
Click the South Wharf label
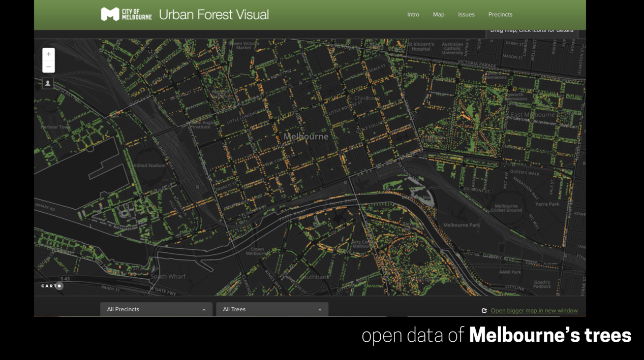click(168, 277)
